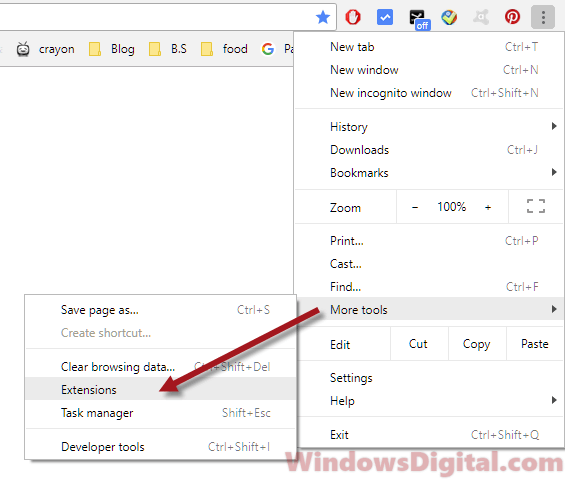Screen dimensions: 565x480
Task: Click the Cut button
Action: (419, 344)
